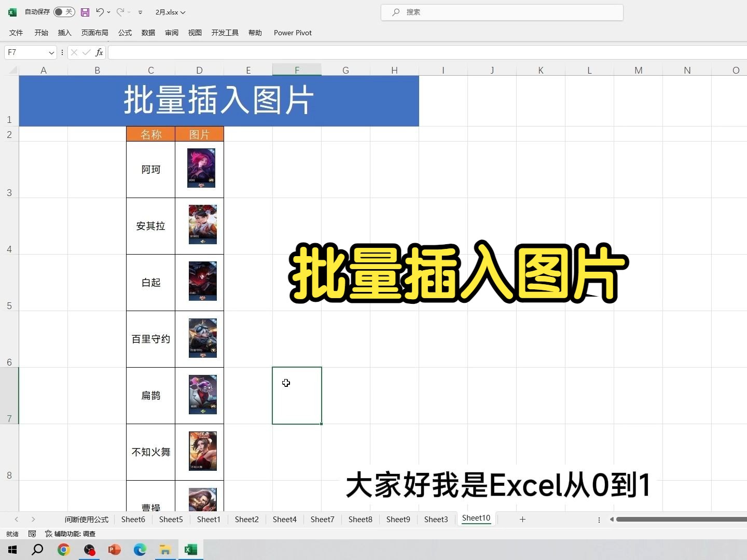747x560 pixels.
Task: Click the horizontal scrollbar left arrow
Action: point(612,519)
